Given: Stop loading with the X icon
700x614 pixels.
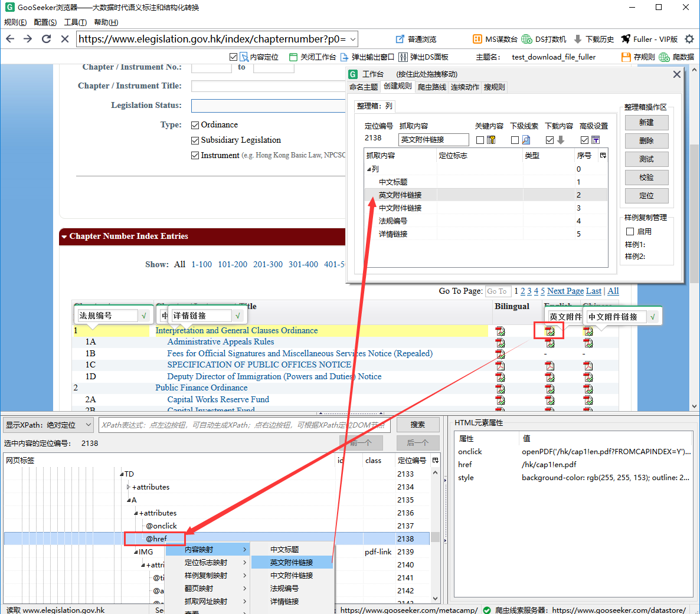Looking at the screenshot, I should 65,39.
